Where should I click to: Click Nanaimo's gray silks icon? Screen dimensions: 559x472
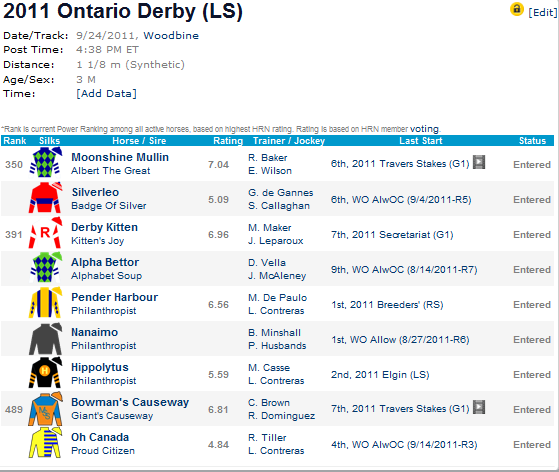(45, 338)
